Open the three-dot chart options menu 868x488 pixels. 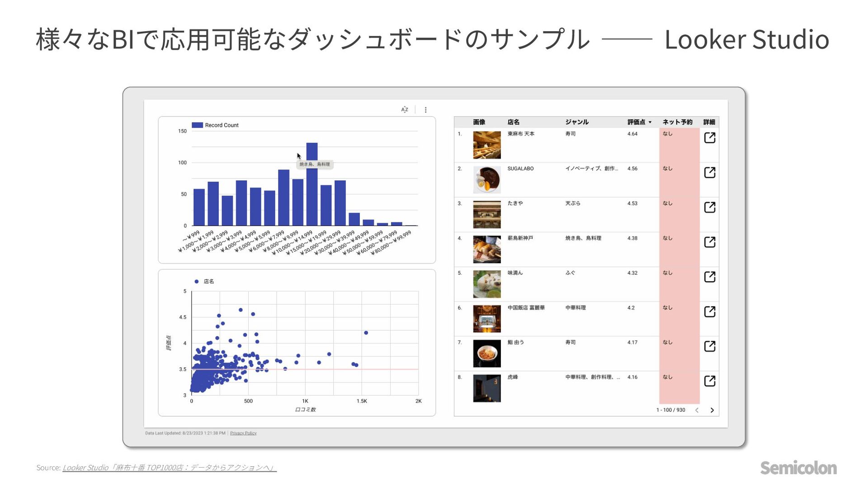click(x=425, y=110)
